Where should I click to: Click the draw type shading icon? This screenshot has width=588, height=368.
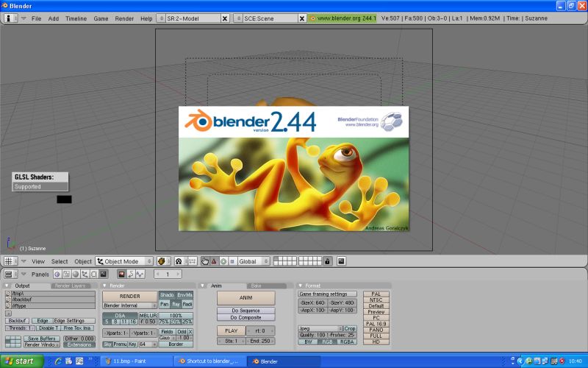[162, 261]
